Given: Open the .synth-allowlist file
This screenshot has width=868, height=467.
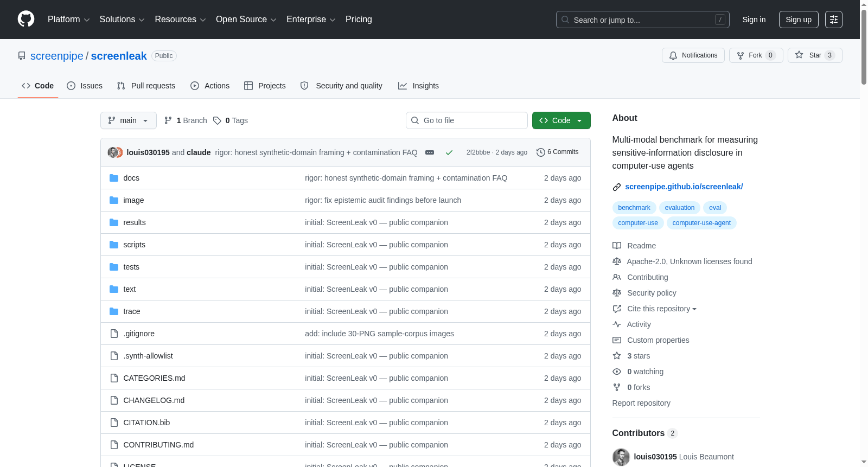Looking at the screenshot, I should [x=148, y=356].
